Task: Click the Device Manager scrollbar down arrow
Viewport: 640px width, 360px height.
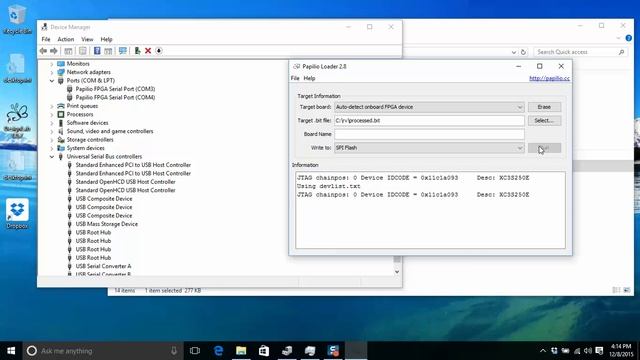Action: (397, 272)
